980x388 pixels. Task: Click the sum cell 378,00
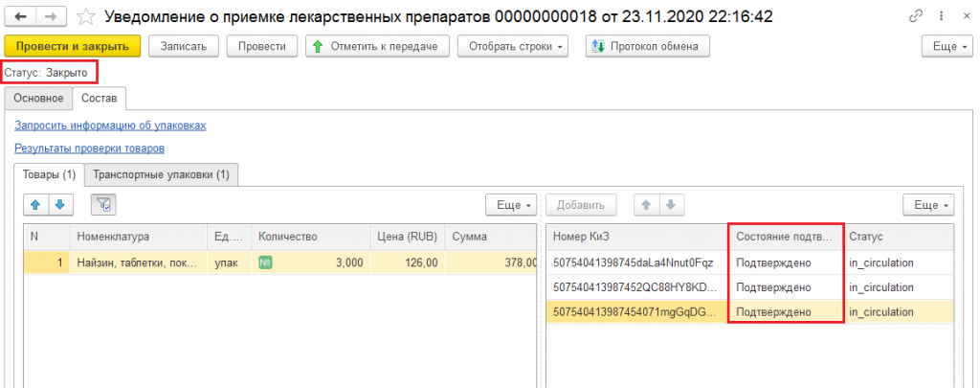pos(491,262)
